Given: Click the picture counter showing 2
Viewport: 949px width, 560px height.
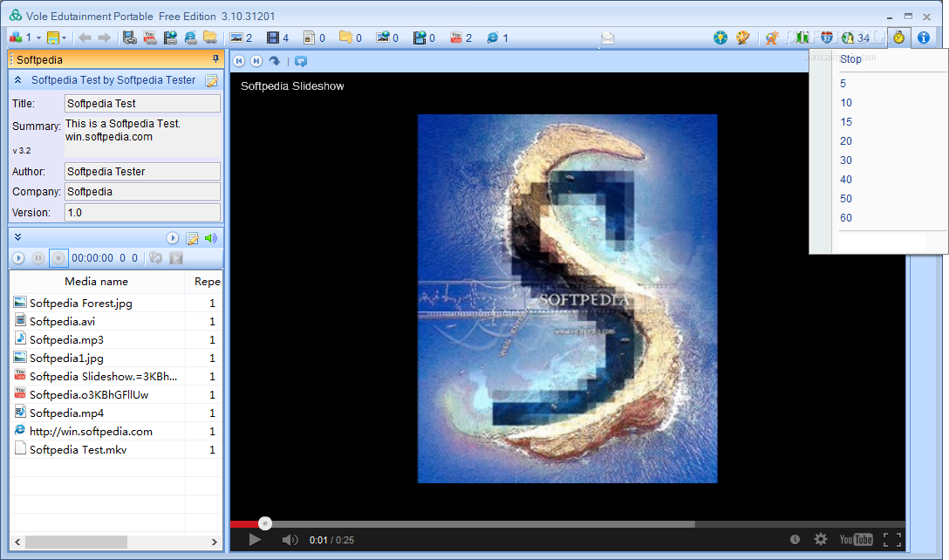Looking at the screenshot, I should pyautogui.click(x=241, y=38).
